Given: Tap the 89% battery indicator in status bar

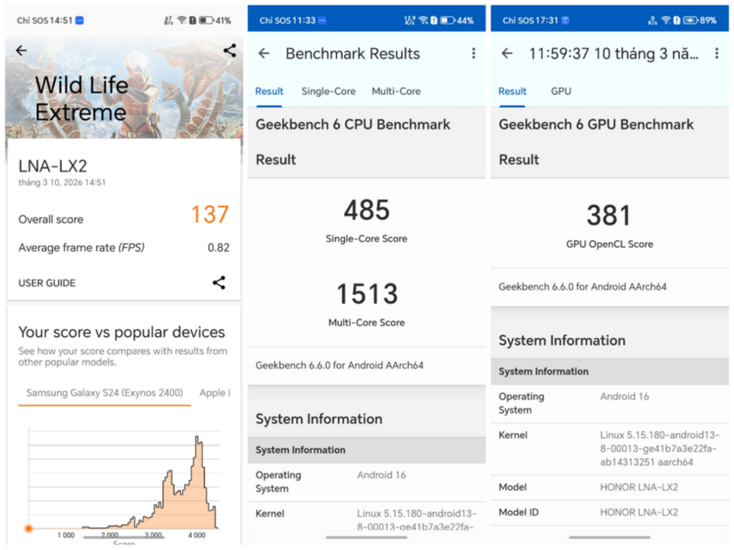Looking at the screenshot, I should pos(691,20).
